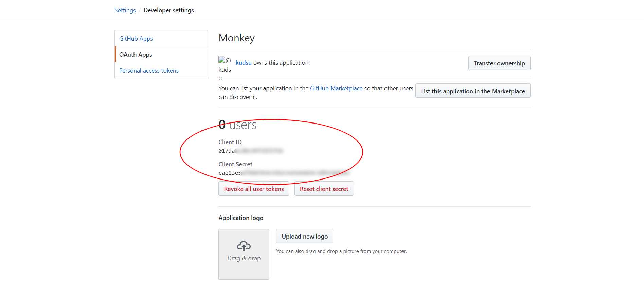The image size is (644, 283).
Task: Go to Settings breadcrumb link
Action: click(x=125, y=10)
